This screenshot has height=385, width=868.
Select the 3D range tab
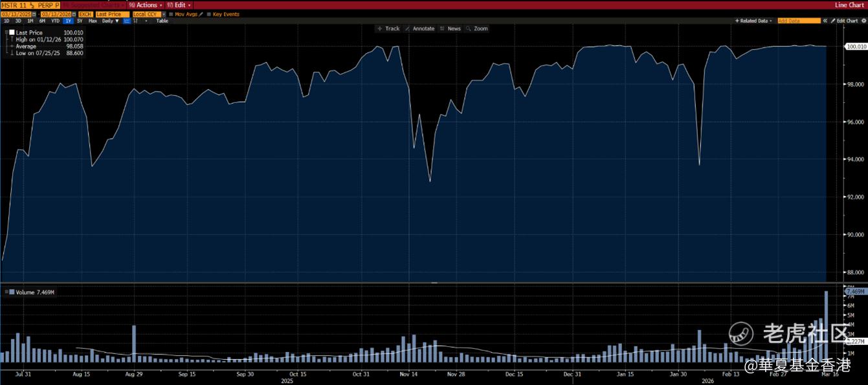pos(18,21)
